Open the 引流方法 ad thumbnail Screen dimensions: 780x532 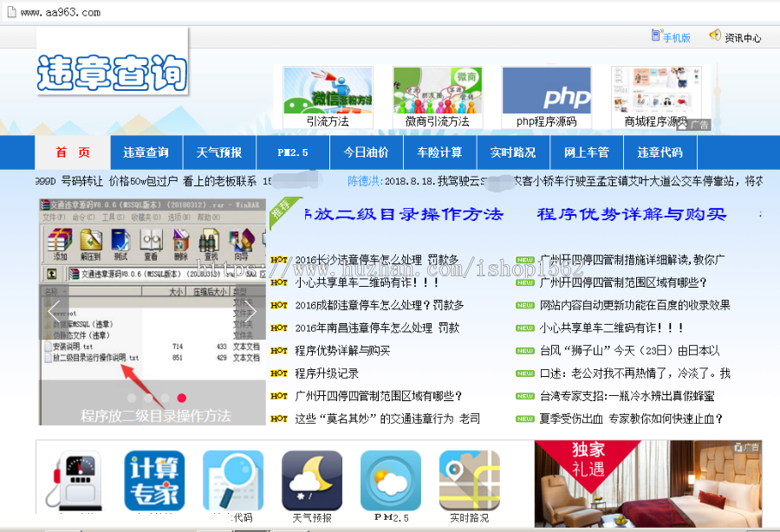tap(328, 97)
